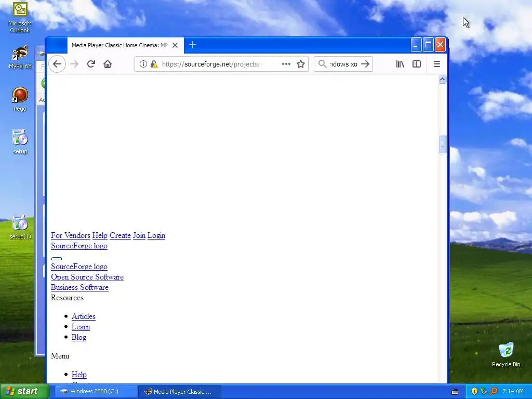Viewport: 532px width, 399px height.
Task: Click the orange magnifier tray icon
Action: coord(494,391)
